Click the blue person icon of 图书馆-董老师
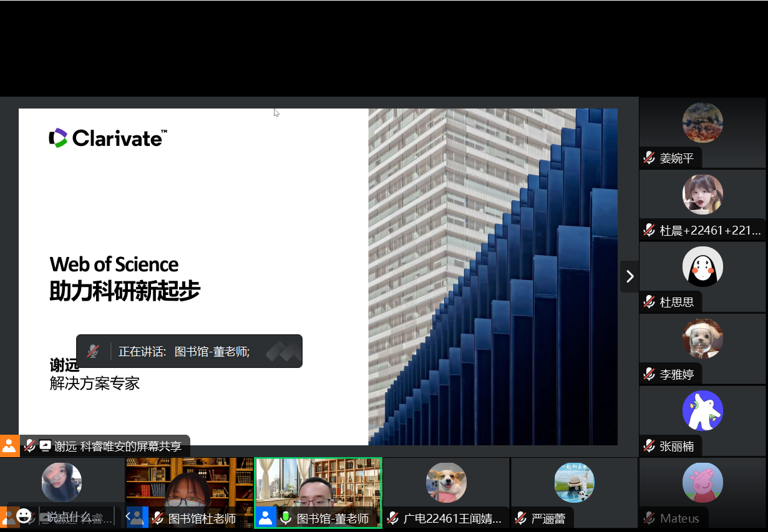The height and width of the screenshot is (532, 768). point(266,517)
